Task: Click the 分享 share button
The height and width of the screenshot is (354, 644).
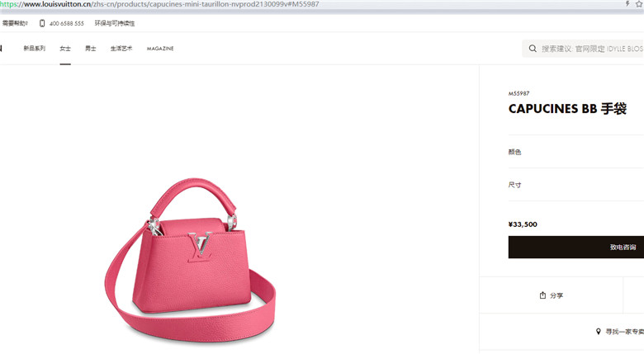Action: coord(552,295)
